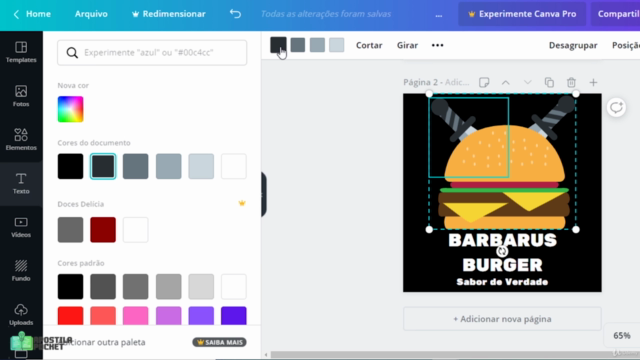Open the Texto sidebar panel

(x=21, y=183)
